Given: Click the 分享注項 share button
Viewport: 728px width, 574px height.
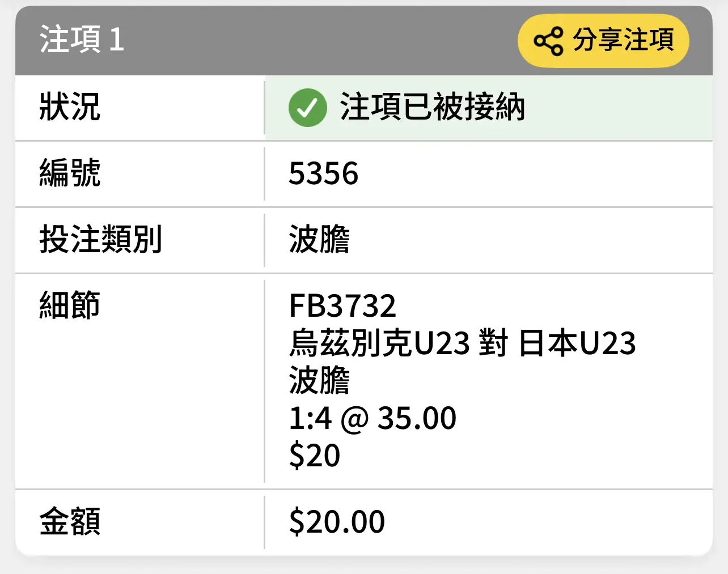Looking at the screenshot, I should tap(603, 41).
